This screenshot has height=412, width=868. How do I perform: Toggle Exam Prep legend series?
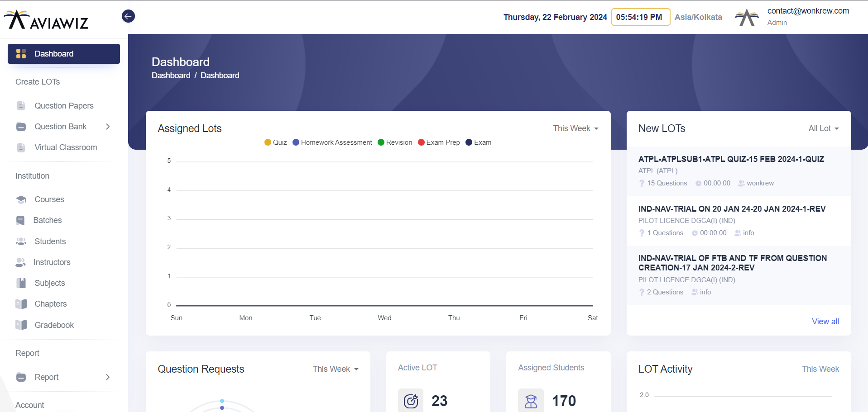tap(439, 142)
